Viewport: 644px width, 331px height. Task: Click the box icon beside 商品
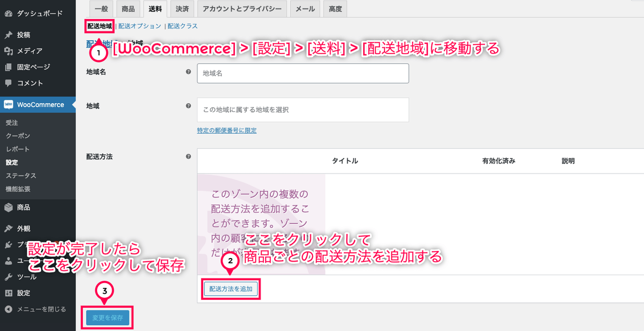tap(8, 207)
